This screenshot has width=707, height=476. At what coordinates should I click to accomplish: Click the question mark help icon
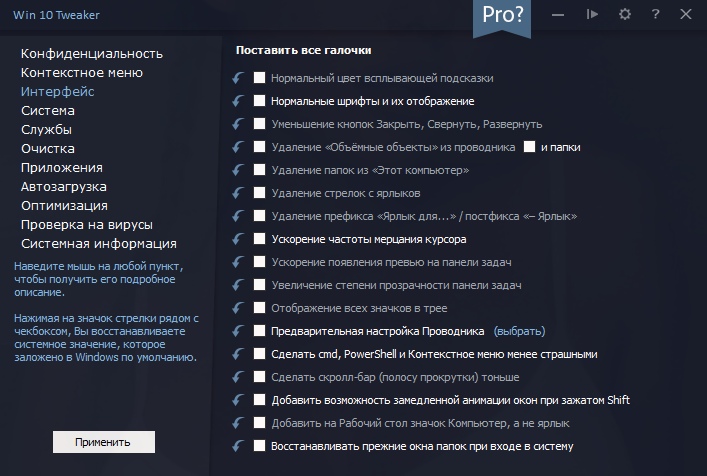click(x=655, y=15)
